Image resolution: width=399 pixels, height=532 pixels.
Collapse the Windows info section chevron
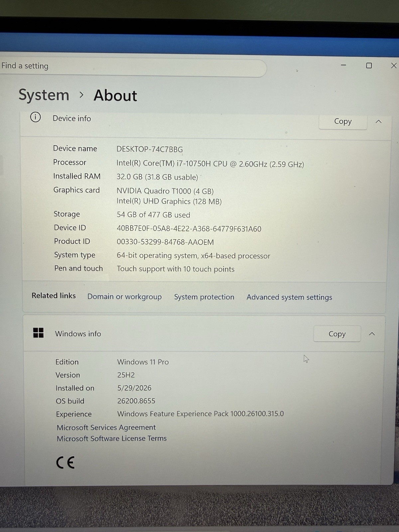pos(372,334)
